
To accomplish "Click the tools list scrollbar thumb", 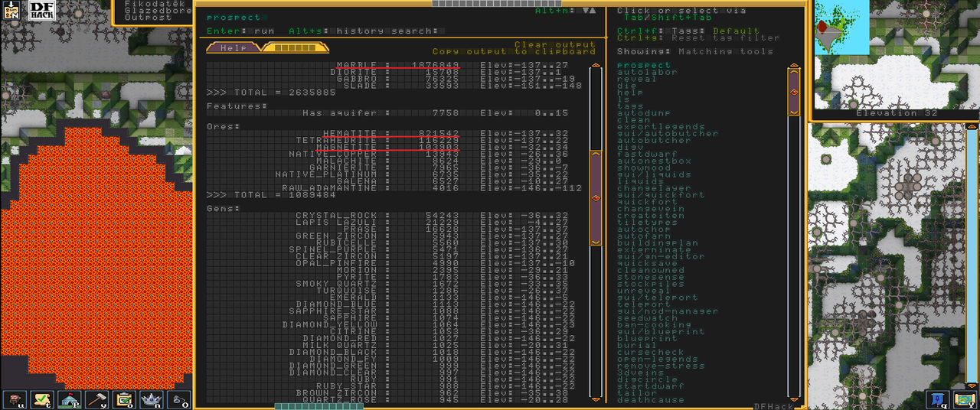I will point(794,92).
